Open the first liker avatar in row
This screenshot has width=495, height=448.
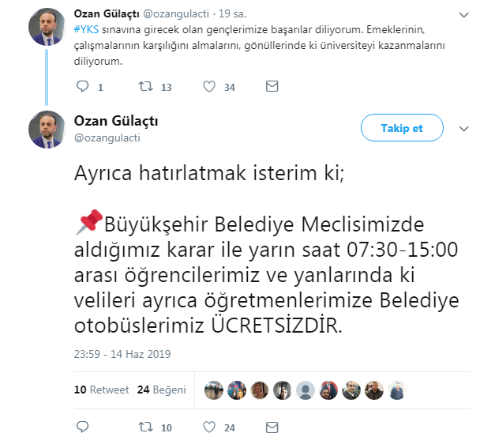click(x=214, y=390)
